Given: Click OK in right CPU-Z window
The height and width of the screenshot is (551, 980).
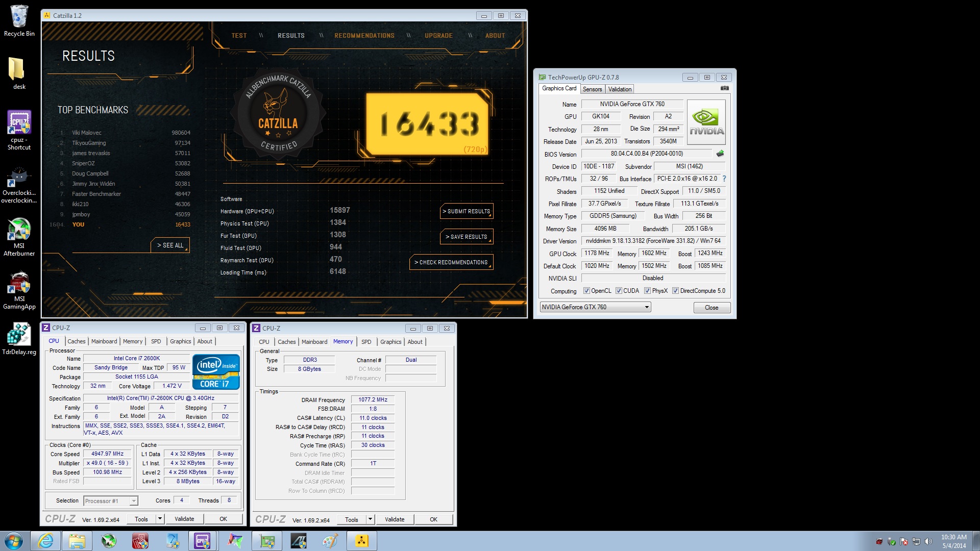Looking at the screenshot, I should pyautogui.click(x=433, y=519).
